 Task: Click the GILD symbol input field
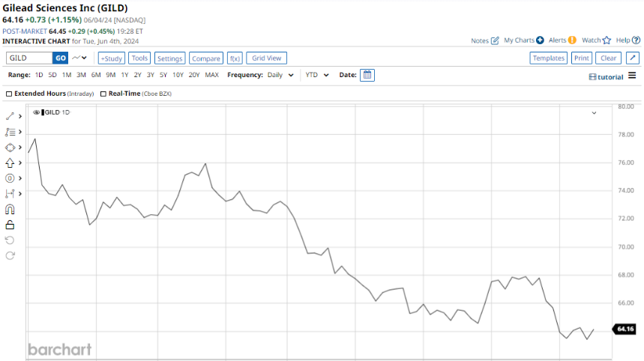[29, 58]
